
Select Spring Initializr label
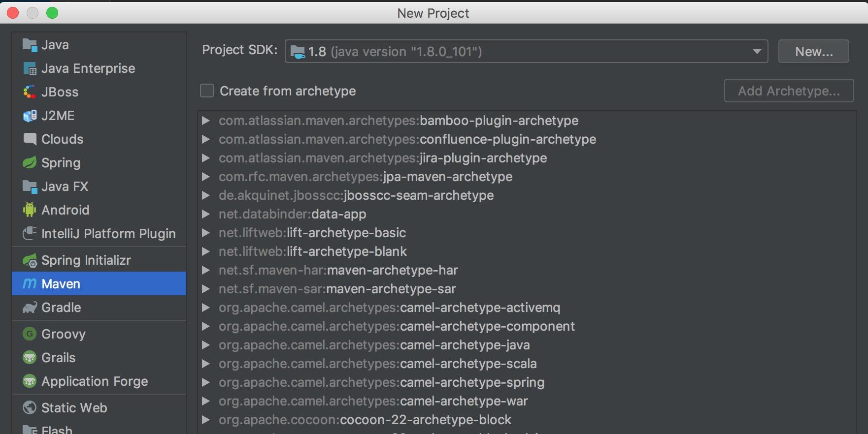pyautogui.click(x=86, y=260)
